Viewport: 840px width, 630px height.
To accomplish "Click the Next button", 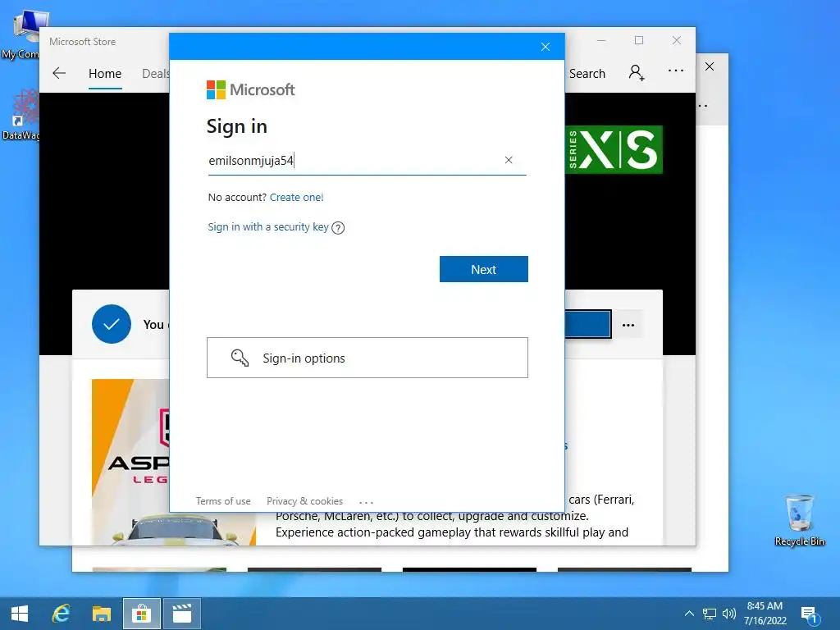I will coord(484,269).
